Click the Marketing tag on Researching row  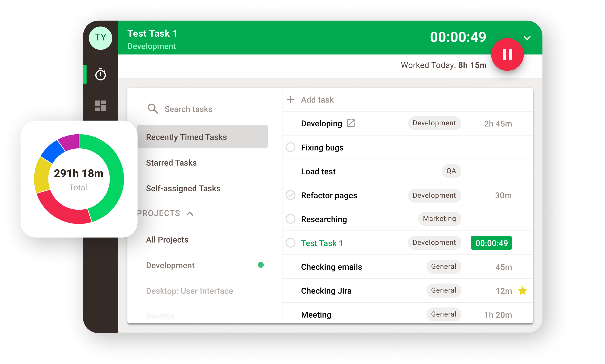(x=440, y=219)
